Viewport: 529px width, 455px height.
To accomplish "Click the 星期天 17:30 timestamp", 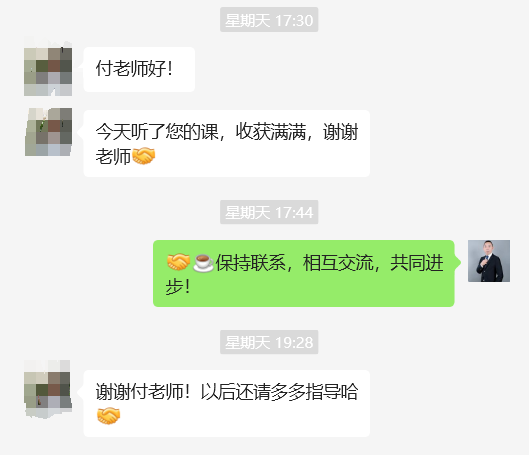I will 269,20.
